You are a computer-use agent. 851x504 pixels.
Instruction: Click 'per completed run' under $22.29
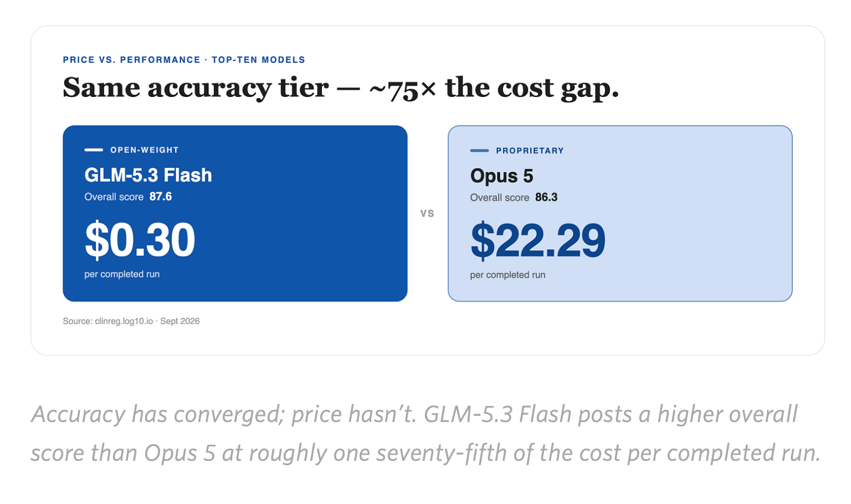507,275
